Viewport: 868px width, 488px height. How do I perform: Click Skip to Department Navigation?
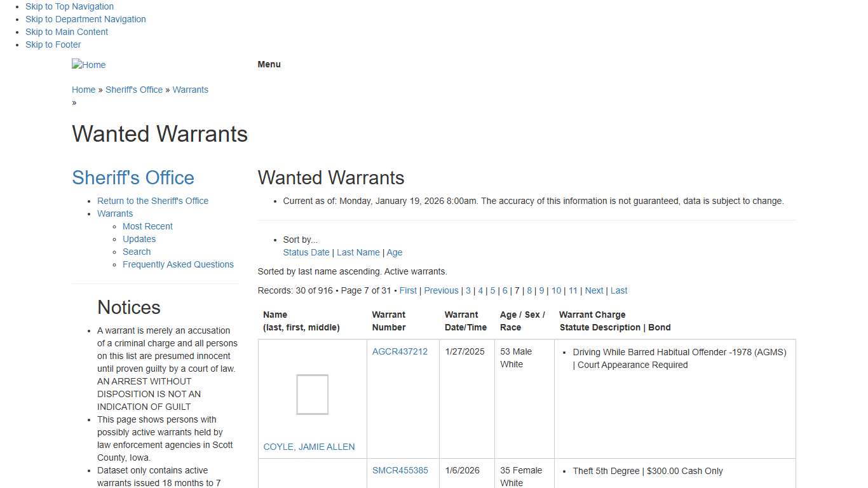(85, 19)
